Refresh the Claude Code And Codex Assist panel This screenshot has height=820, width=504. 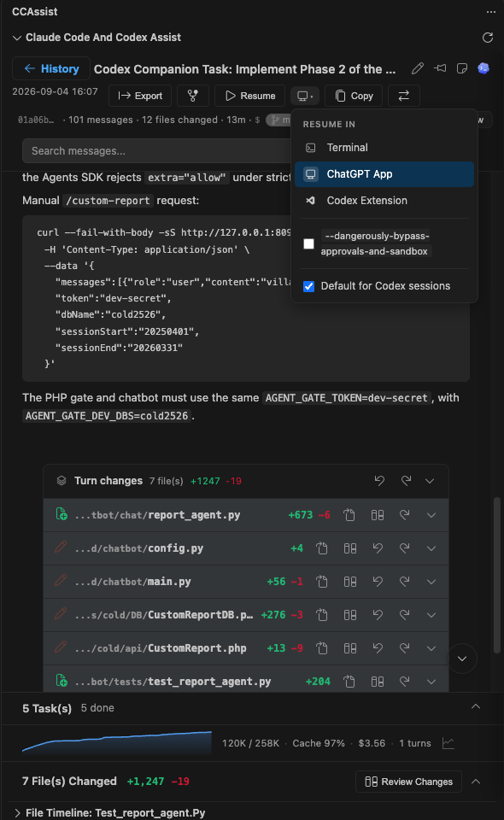(x=487, y=38)
